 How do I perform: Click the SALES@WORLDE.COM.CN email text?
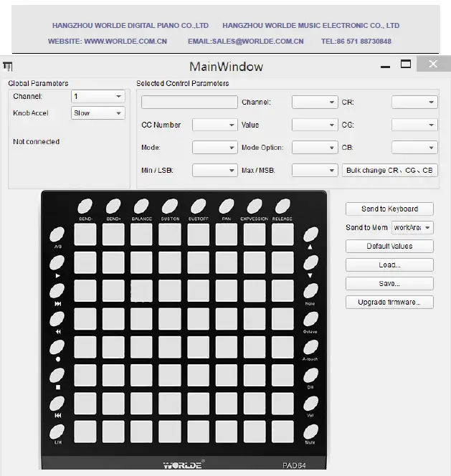257,42
